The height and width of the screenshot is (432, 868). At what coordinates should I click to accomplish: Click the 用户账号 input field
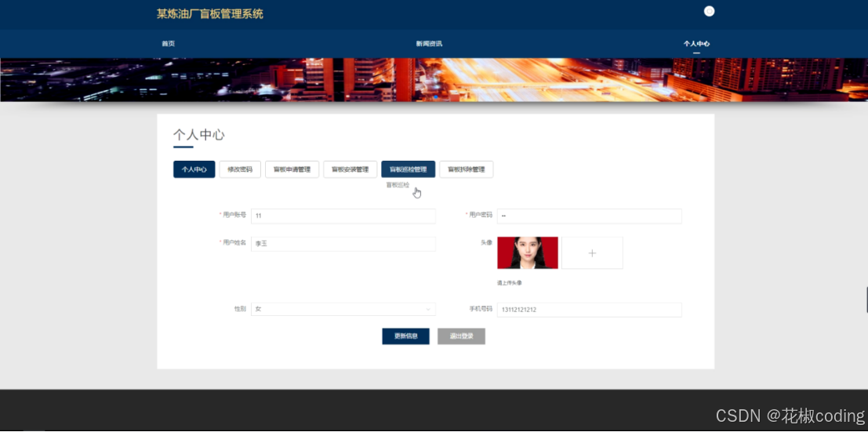(x=343, y=216)
